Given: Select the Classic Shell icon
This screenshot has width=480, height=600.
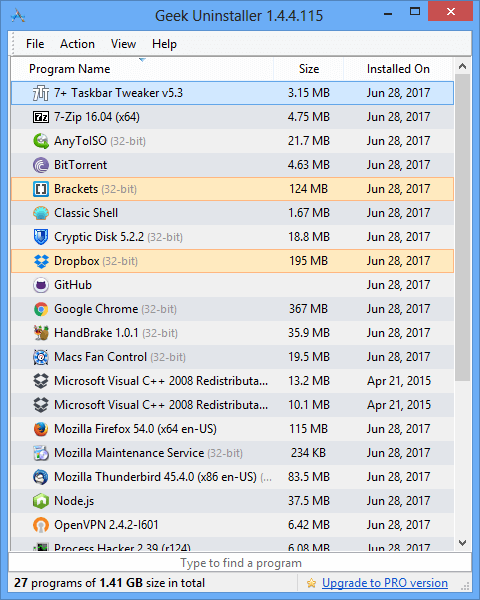Looking at the screenshot, I should 41,213.
